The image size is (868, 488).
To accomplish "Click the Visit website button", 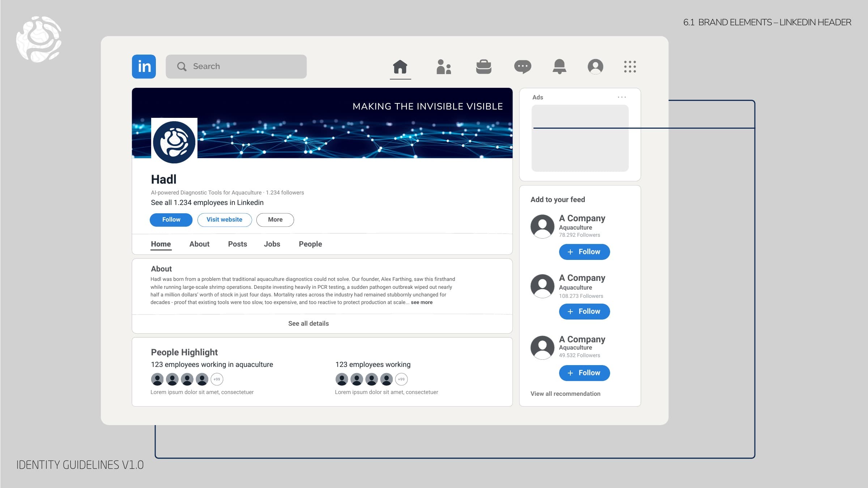I will [225, 220].
